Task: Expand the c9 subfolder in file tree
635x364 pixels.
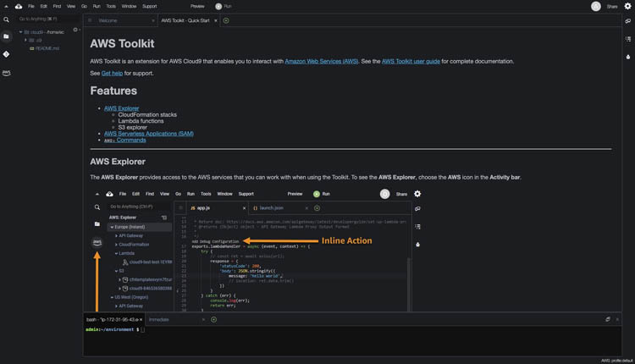Action: (x=25, y=40)
